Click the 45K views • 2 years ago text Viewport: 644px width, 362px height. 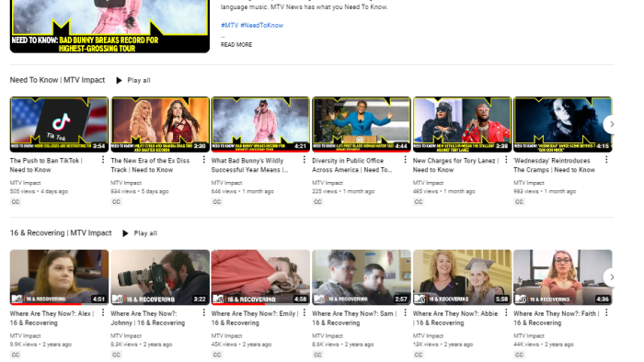click(x=241, y=345)
